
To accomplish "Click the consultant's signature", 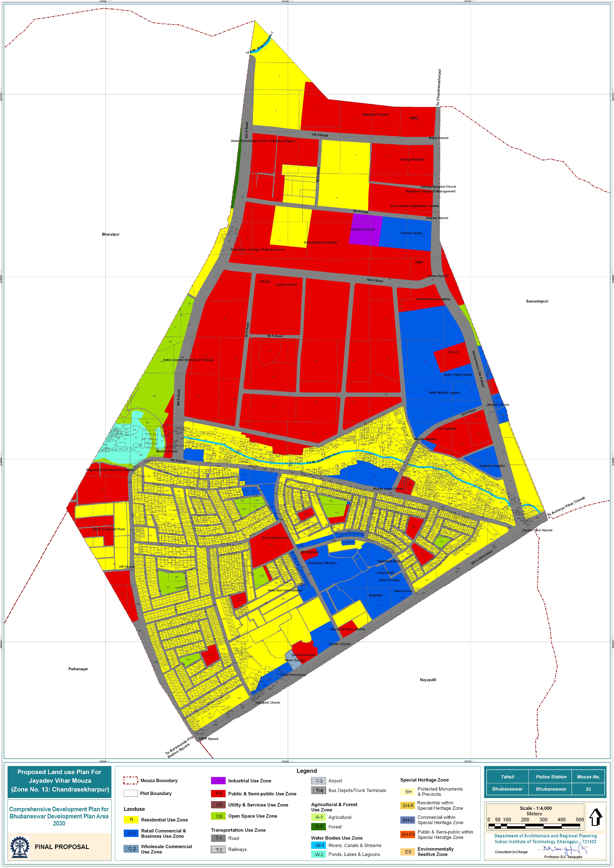I will click(563, 849).
